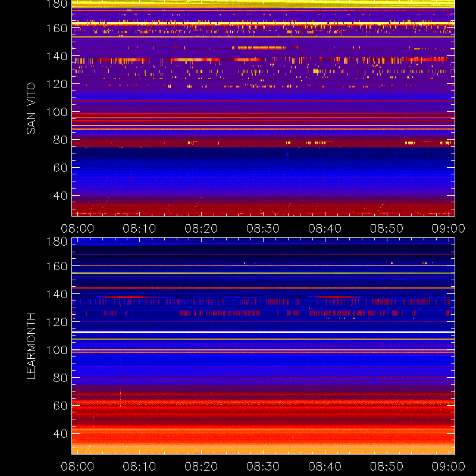The image size is (476, 476).
Task: Click the 120 tick label on Learmonth plot
Action: 57,322
